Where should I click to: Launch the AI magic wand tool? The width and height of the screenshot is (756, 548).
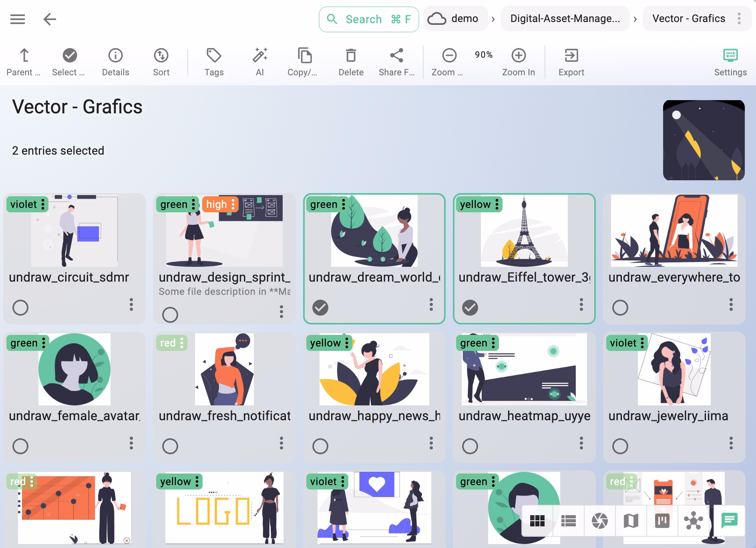coord(260,61)
